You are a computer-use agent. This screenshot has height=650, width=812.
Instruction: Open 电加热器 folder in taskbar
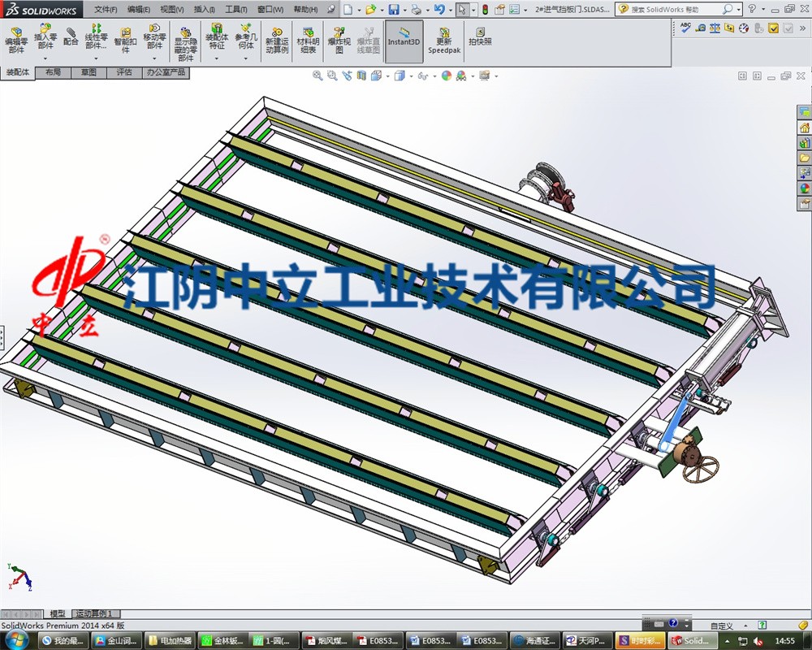(170, 641)
